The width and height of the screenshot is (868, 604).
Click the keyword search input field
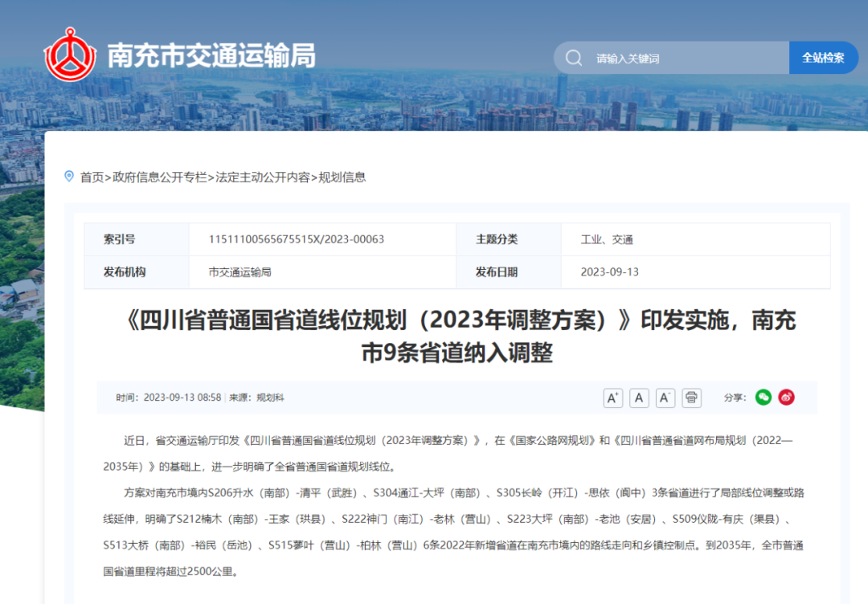671,58
